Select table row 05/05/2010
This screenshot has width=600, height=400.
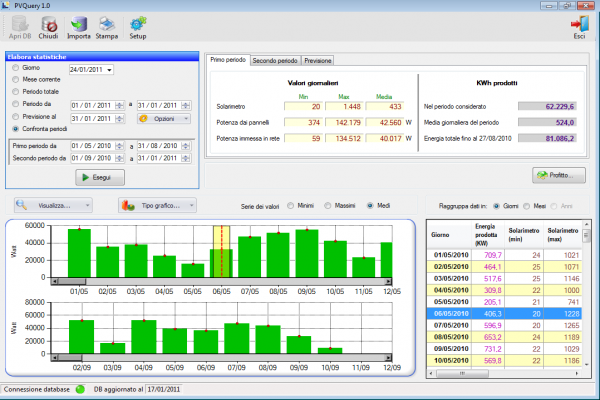504,302
